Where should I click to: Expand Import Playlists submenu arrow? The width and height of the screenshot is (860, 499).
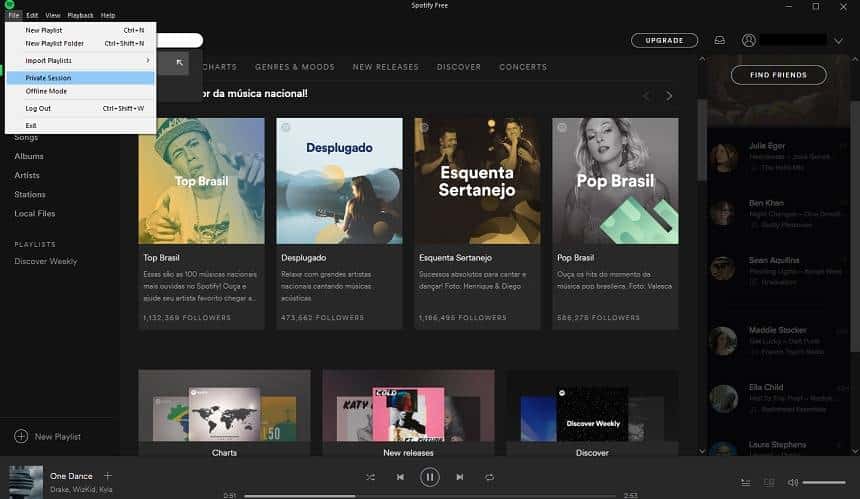(x=148, y=60)
